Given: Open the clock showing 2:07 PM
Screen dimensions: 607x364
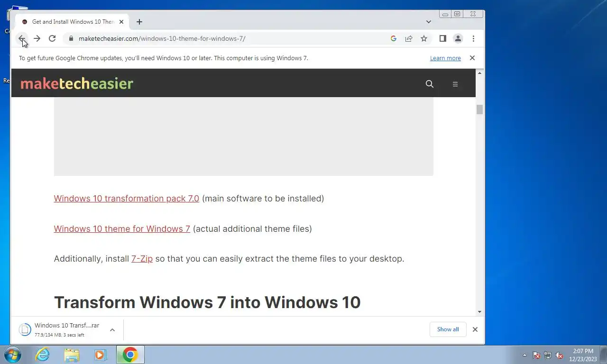Looking at the screenshot, I should coord(583,355).
